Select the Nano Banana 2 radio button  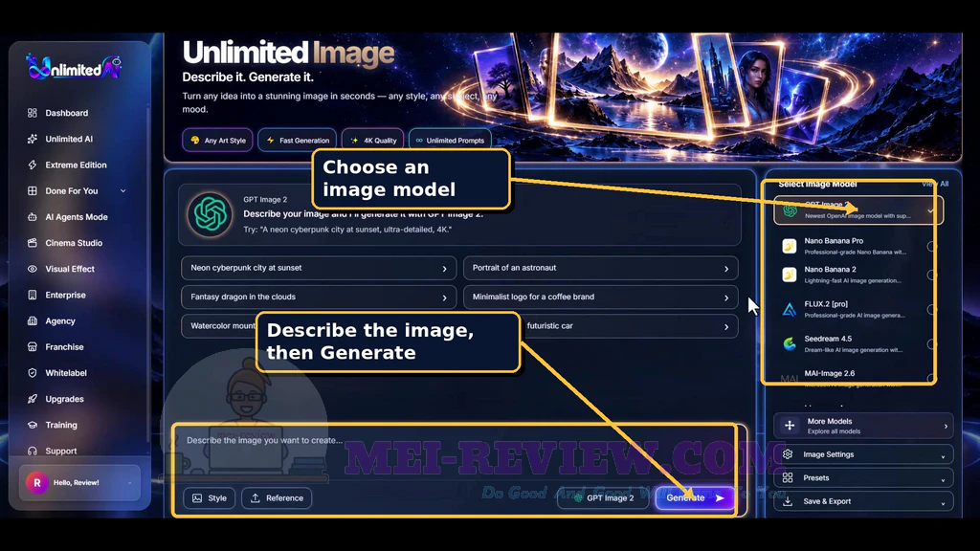tap(932, 275)
